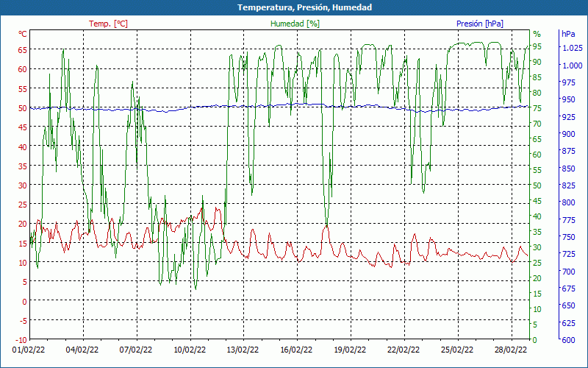Click the 1.000 tick on the pressure axis
This screenshot has height=368, width=588.
point(573,66)
